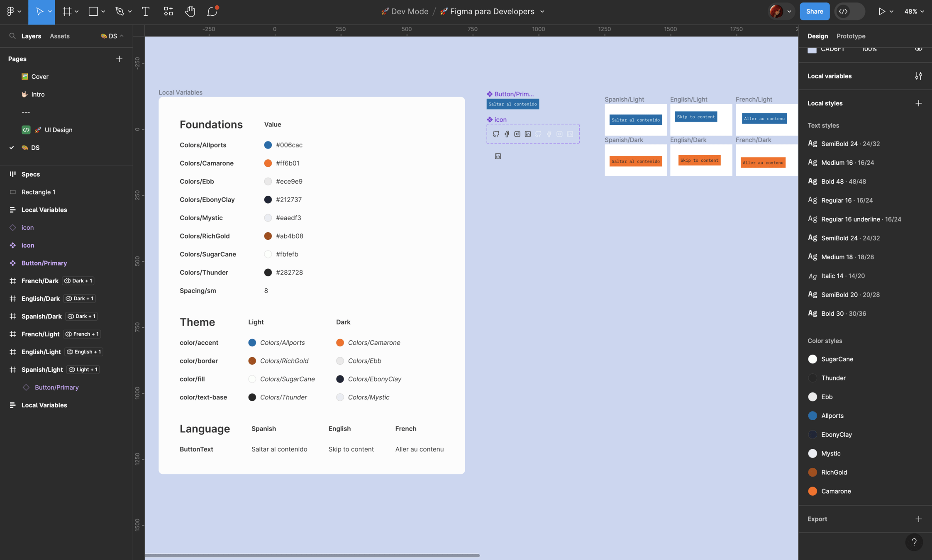Toggle background color visibility eye

(918, 49)
